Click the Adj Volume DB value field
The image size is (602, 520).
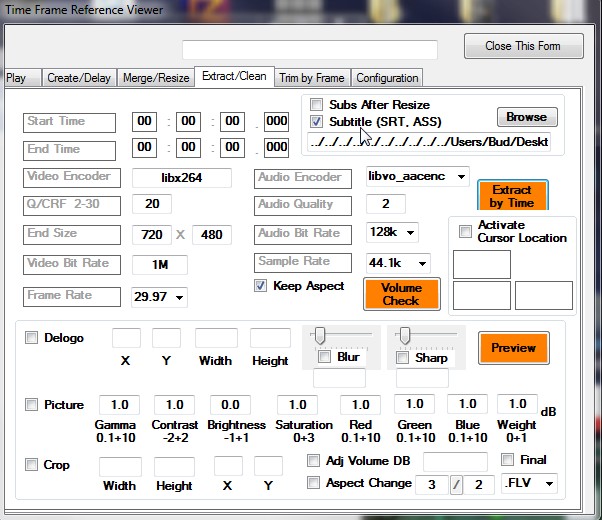455,462
